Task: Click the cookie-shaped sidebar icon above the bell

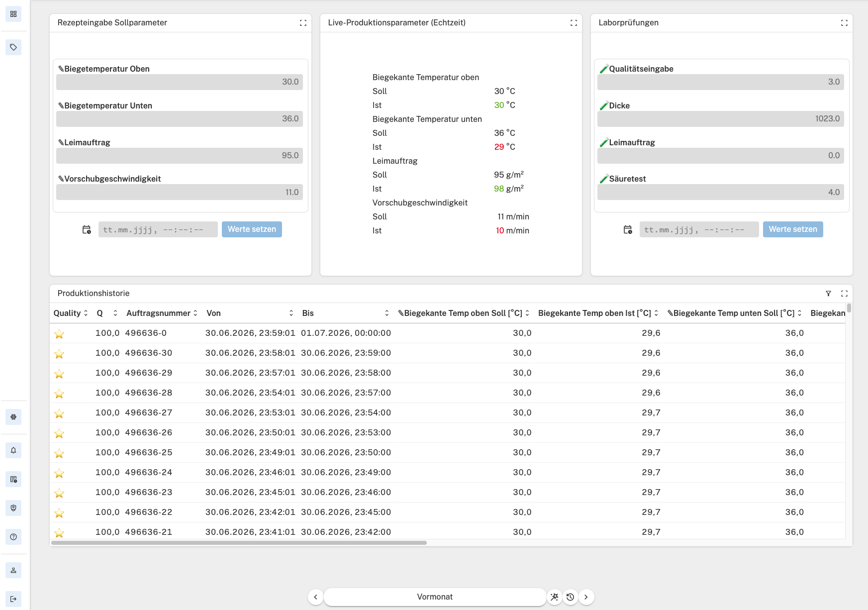Action: pos(13,417)
